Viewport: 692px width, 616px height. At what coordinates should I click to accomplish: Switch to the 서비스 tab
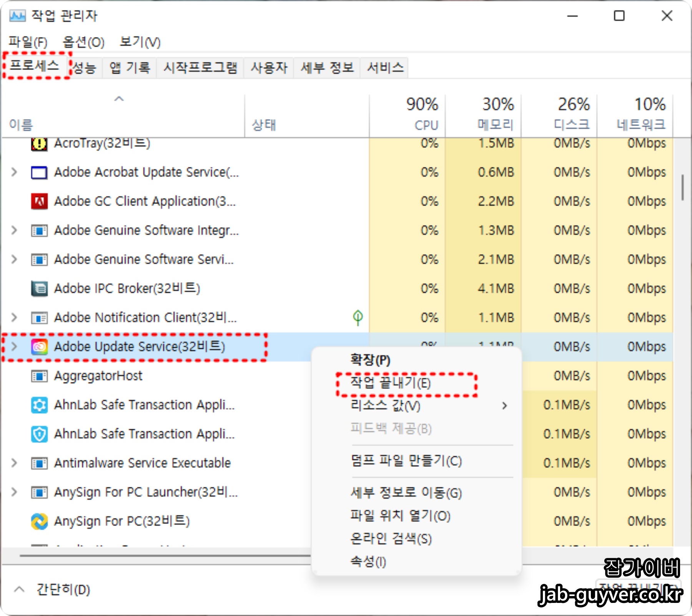click(x=385, y=68)
